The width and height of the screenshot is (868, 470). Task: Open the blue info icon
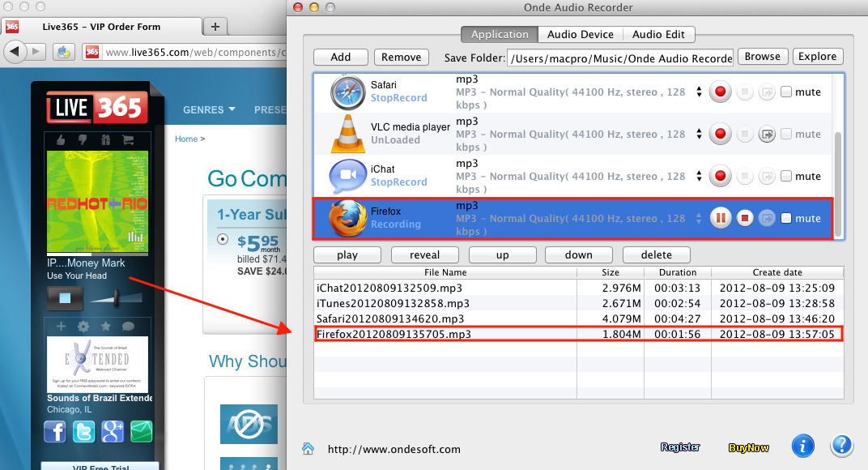click(x=802, y=446)
